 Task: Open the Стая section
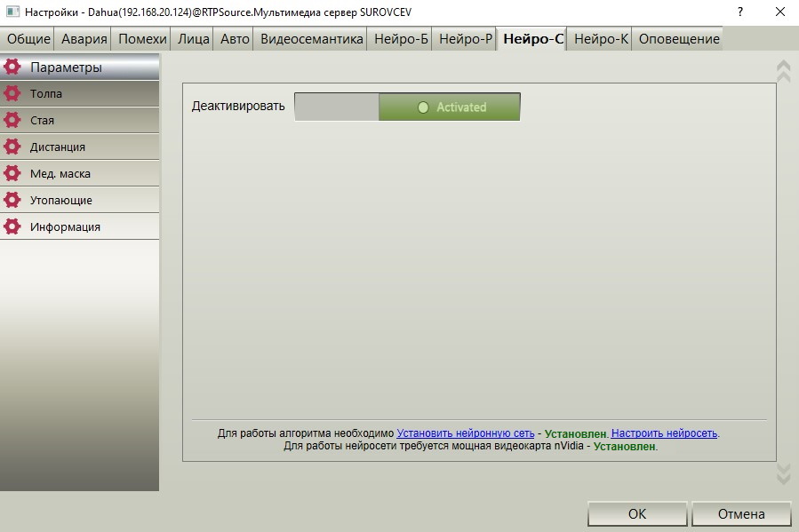click(x=79, y=120)
